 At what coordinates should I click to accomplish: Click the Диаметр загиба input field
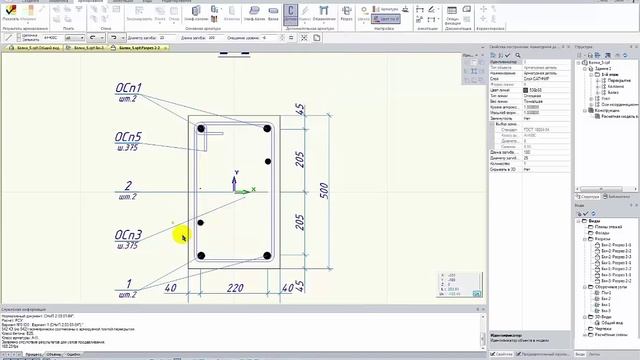pyautogui.click(x=167, y=38)
